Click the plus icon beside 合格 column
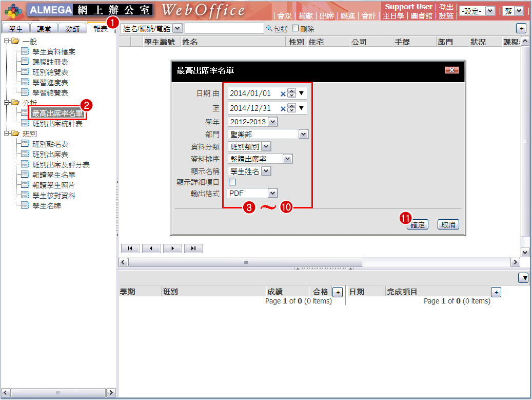The height and width of the screenshot is (400, 532). pos(338,292)
